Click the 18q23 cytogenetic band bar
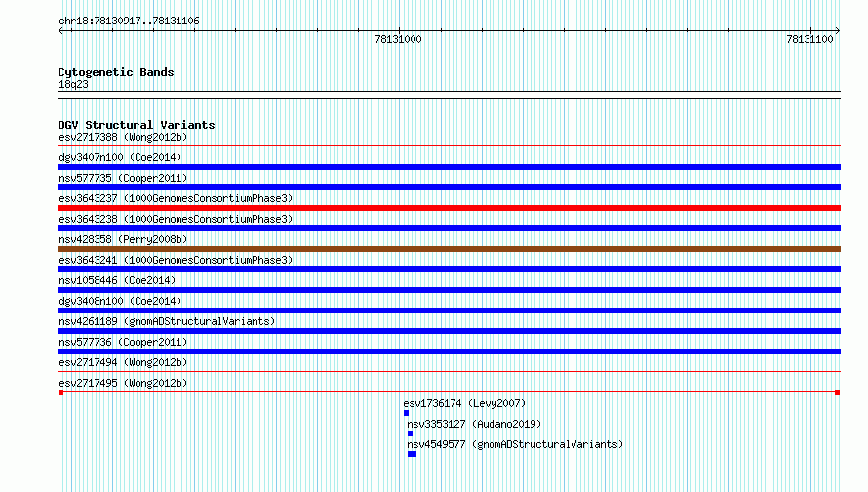 (x=449, y=95)
